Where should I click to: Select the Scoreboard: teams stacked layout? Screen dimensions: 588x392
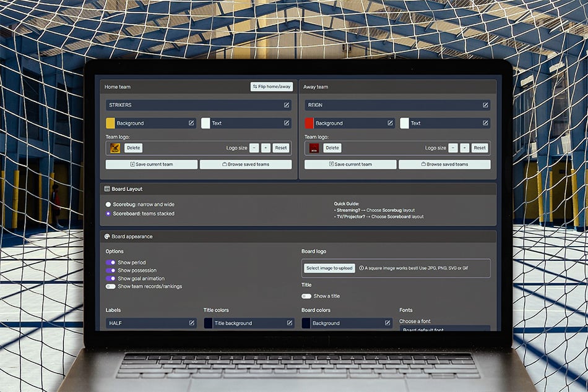tap(108, 214)
